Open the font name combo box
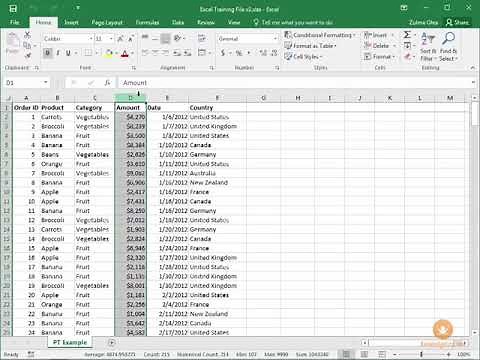480x360 pixels. pos(68,39)
